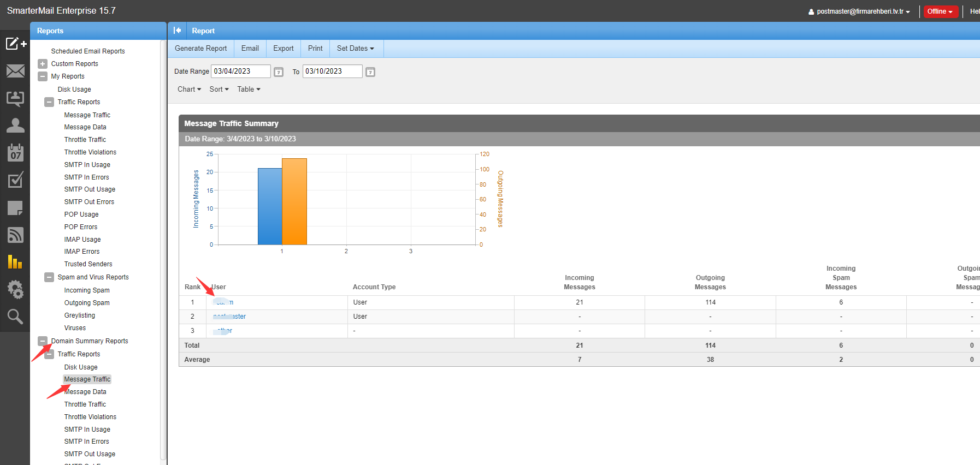Open the Email envelope icon in sidebar
The image size is (980, 465).
coord(15,71)
